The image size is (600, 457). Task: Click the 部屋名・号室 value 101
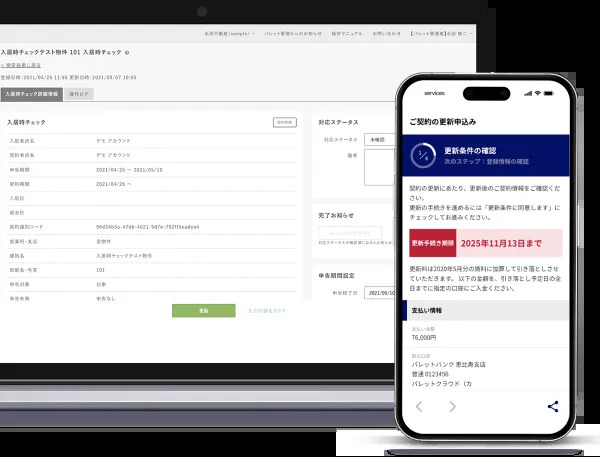point(100,270)
